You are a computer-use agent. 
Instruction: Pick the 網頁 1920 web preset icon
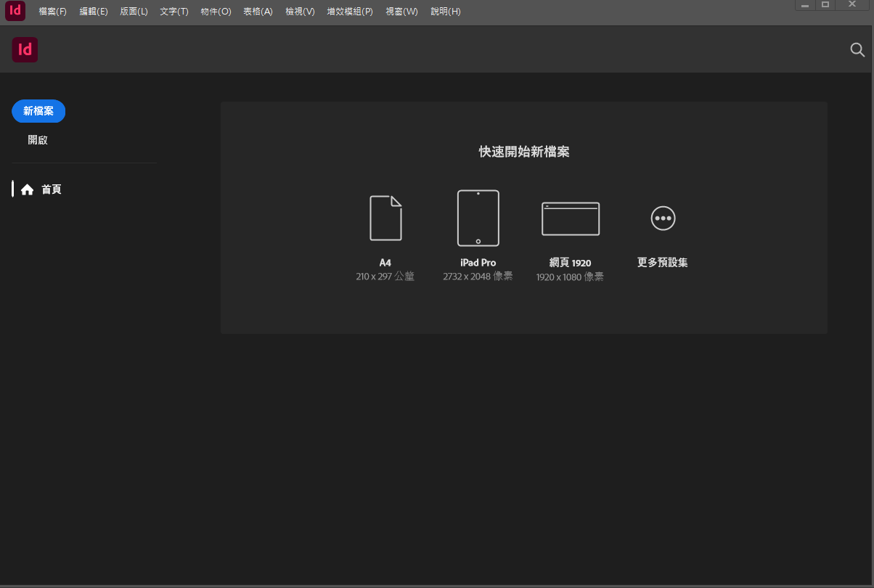(571, 219)
